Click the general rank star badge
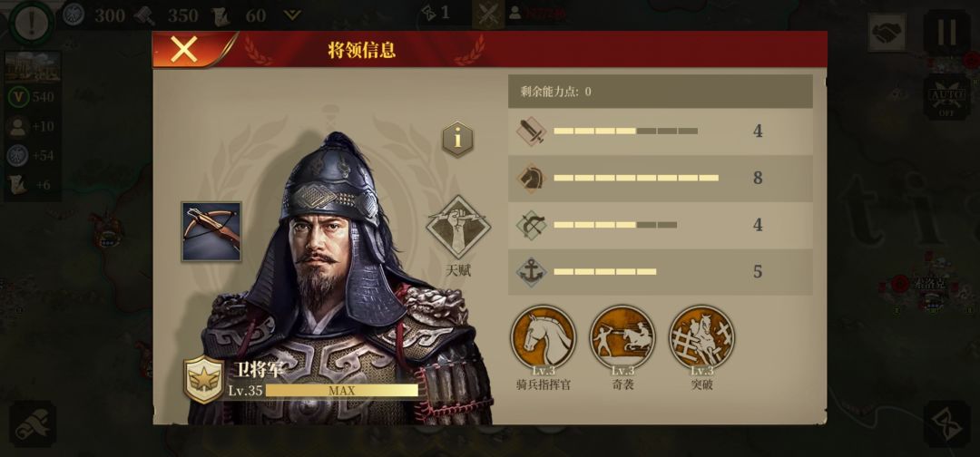The image size is (980, 457). (204, 380)
